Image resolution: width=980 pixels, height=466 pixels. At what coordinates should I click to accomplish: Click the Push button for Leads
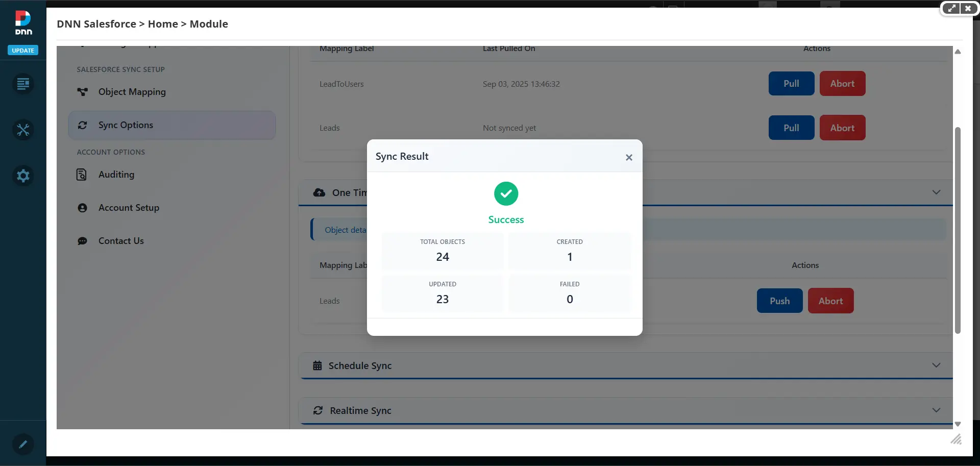pyautogui.click(x=779, y=301)
